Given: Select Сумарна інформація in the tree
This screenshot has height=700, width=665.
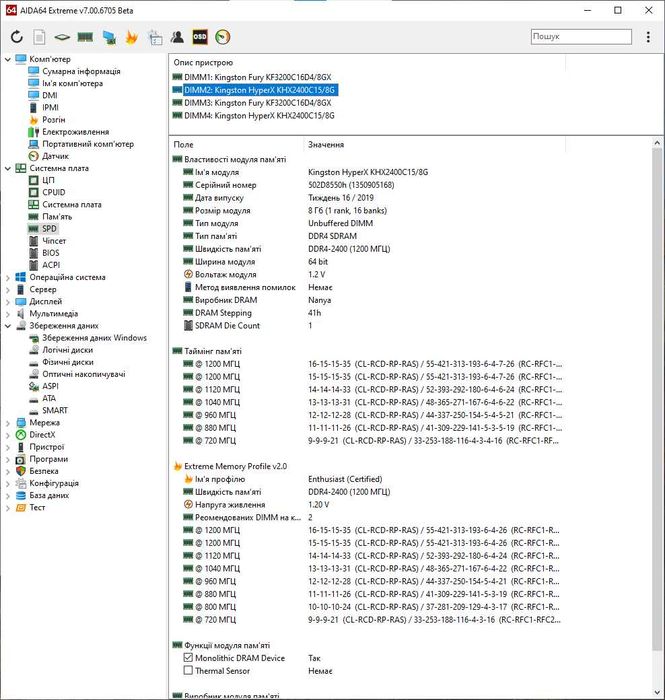Looking at the screenshot, I should (x=81, y=71).
